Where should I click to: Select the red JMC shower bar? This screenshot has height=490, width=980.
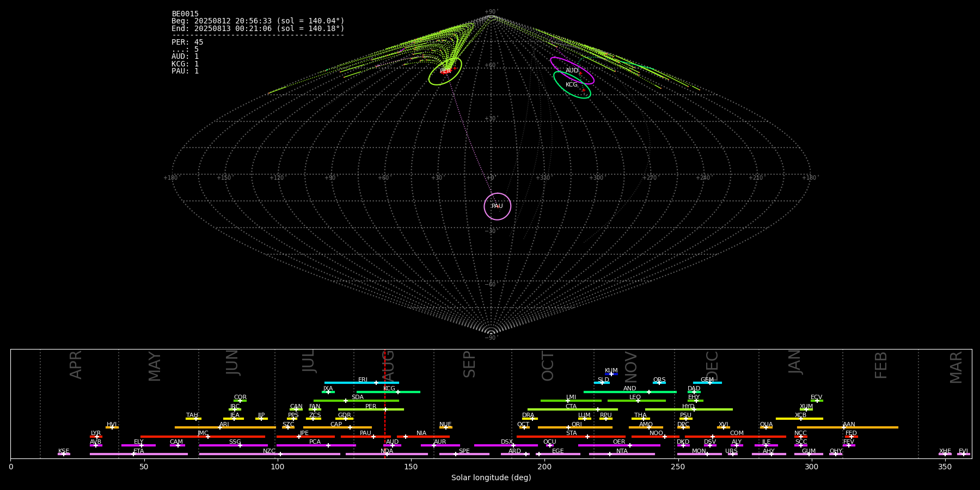click(x=203, y=437)
